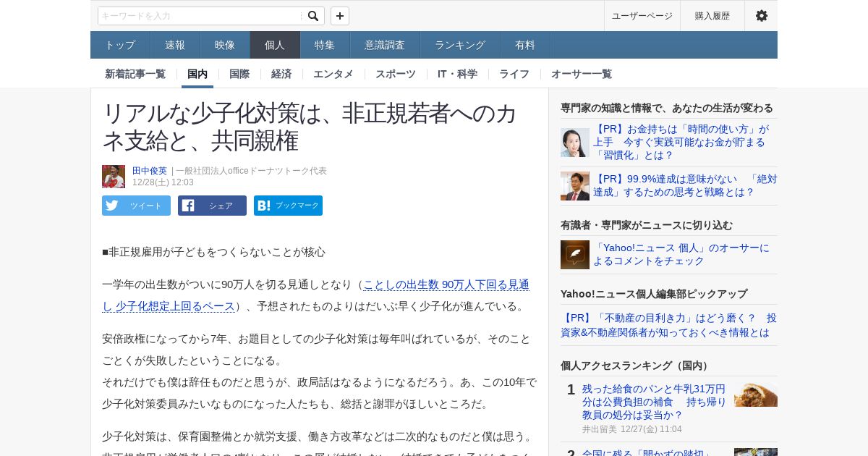Open ライフ category
This screenshot has height=456, width=868.
pyautogui.click(x=514, y=74)
